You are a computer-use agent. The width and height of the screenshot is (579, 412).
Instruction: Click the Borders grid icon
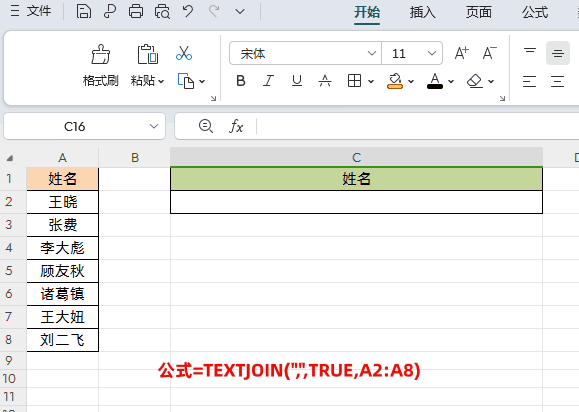(x=354, y=80)
